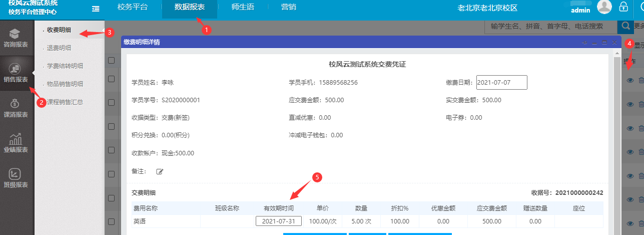Tick the second data row checkbox
Viewport: 644px width, 235px height.
pos(112,103)
